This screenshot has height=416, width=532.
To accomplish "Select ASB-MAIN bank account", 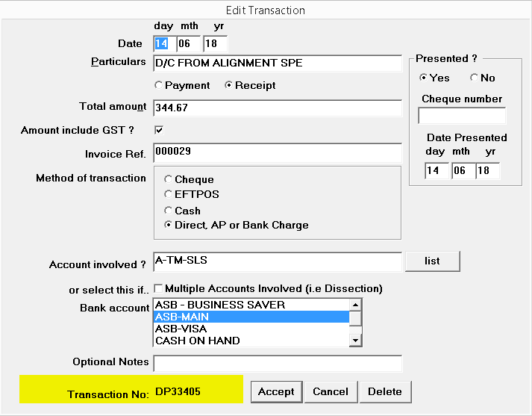I will [x=251, y=317].
